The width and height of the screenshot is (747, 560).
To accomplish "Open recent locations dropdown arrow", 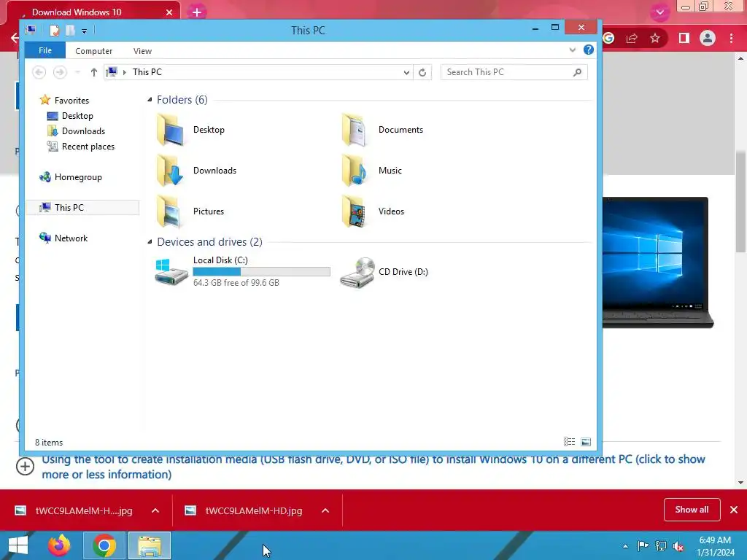I will [77, 72].
